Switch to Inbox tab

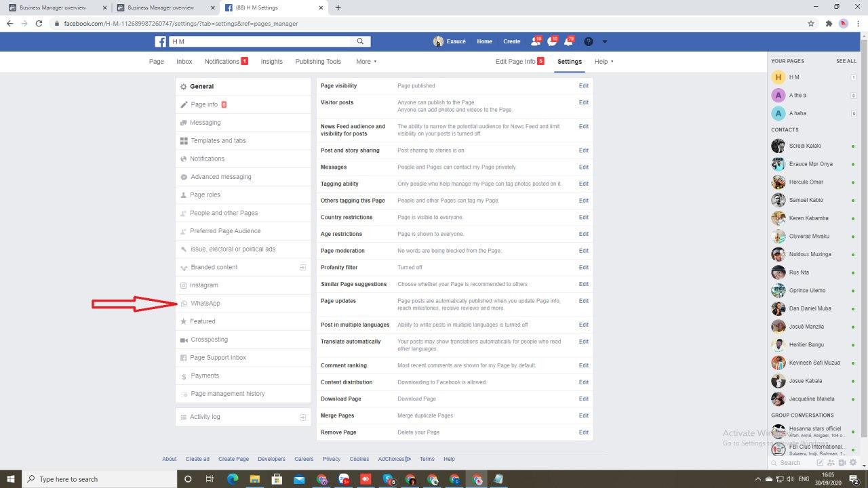184,62
